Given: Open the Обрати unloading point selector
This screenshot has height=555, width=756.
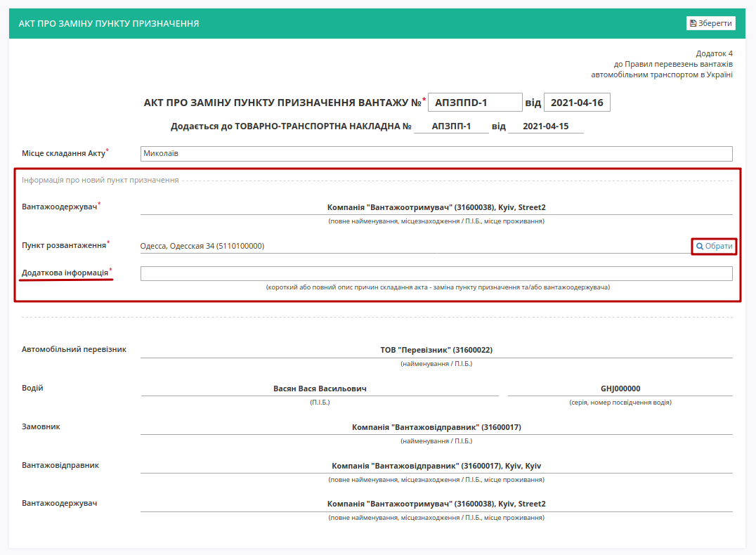Looking at the screenshot, I should pyautogui.click(x=714, y=247).
